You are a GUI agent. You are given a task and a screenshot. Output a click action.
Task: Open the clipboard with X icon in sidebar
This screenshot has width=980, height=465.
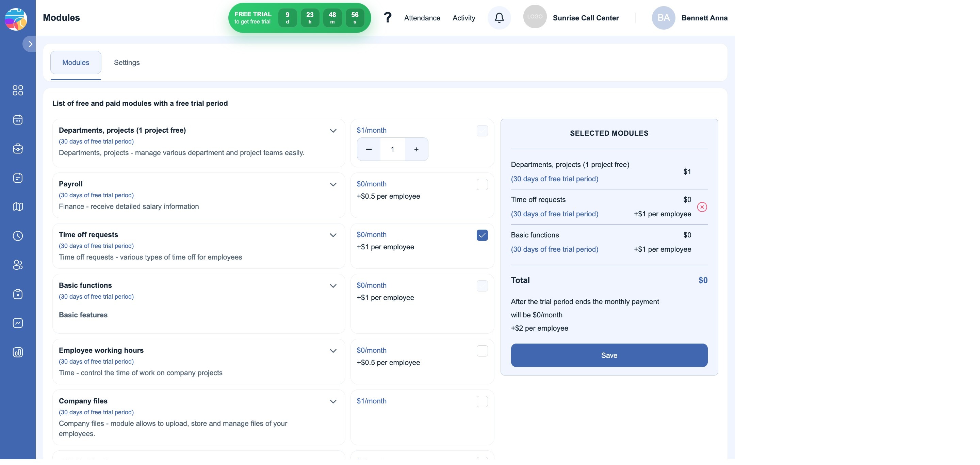click(x=18, y=295)
